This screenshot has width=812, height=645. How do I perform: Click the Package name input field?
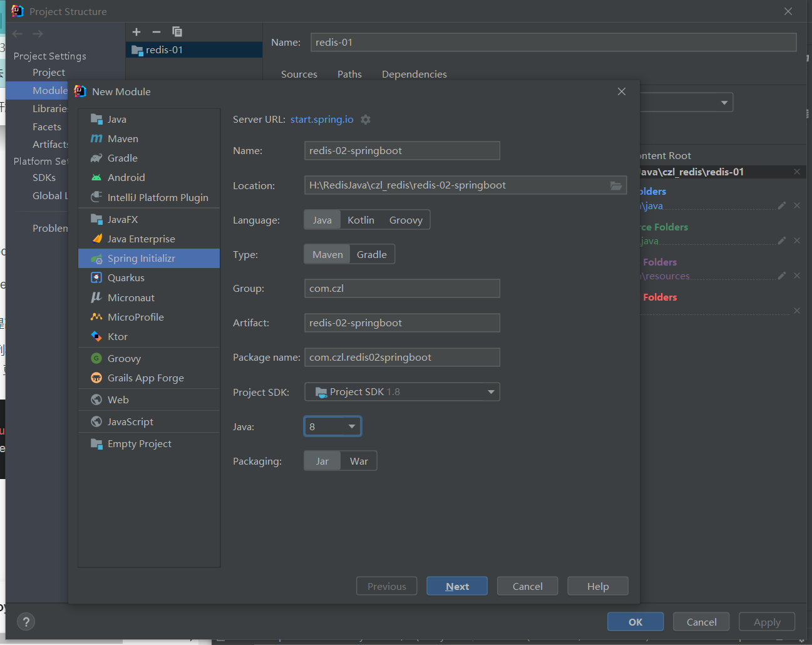pos(402,357)
